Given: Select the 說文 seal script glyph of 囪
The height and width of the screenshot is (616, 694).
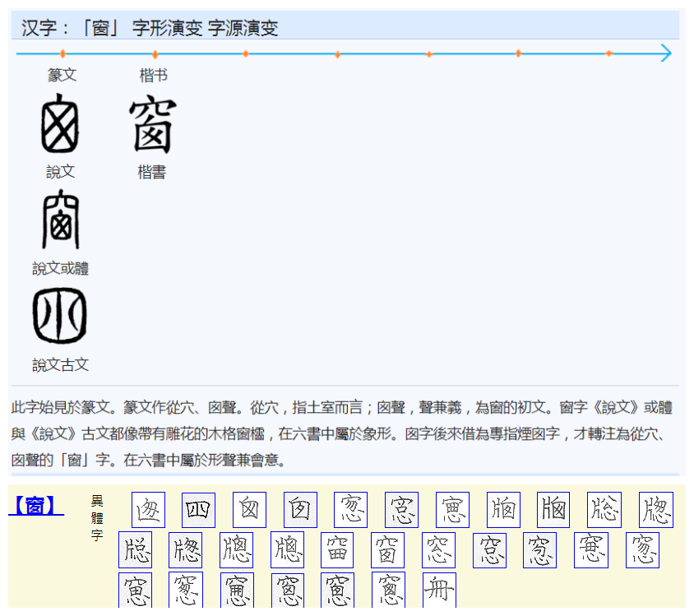Looking at the screenshot, I should click(x=61, y=123).
